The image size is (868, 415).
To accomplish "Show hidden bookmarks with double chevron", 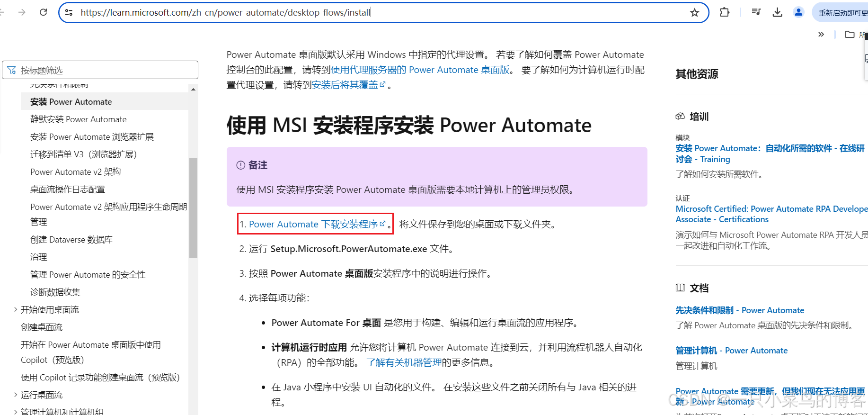I will (821, 34).
